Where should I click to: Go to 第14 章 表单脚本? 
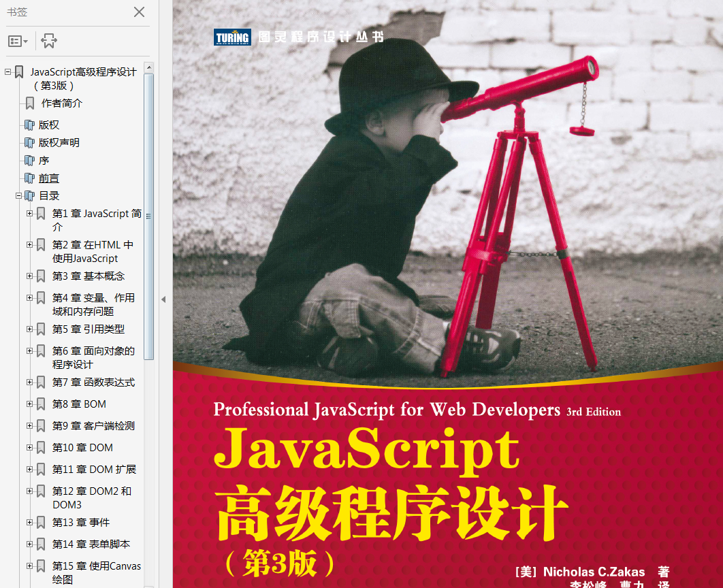coord(91,544)
